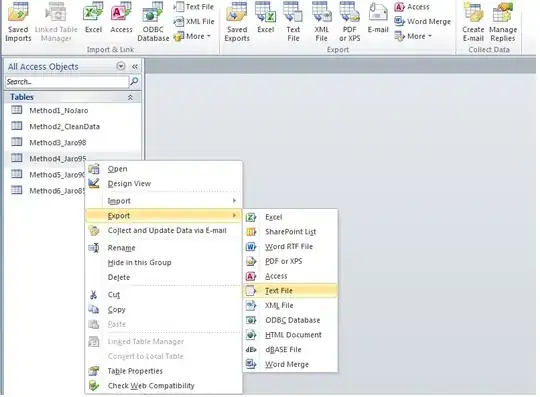Viewport: 540px width, 397px height.
Task: Choose Copy from the context menu
Action: coord(163,310)
